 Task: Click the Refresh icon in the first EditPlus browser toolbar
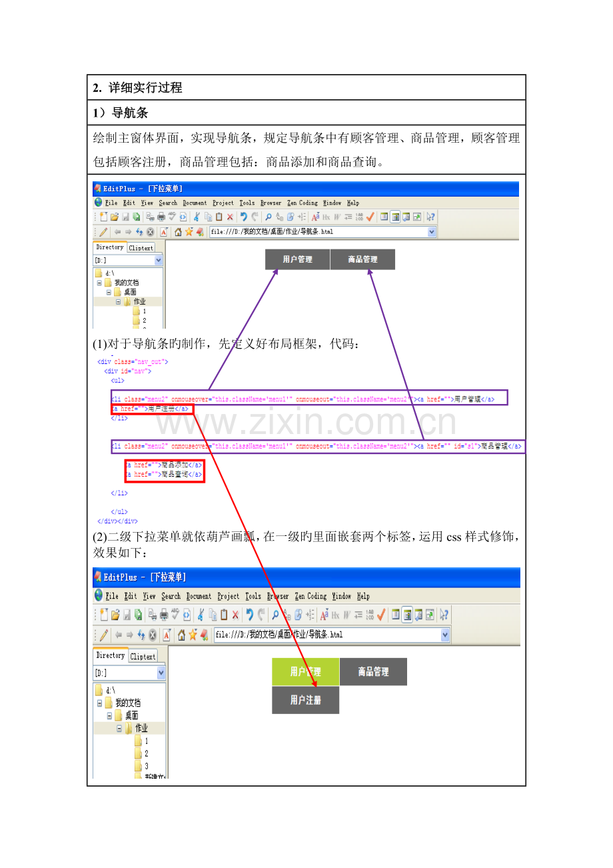139,232
